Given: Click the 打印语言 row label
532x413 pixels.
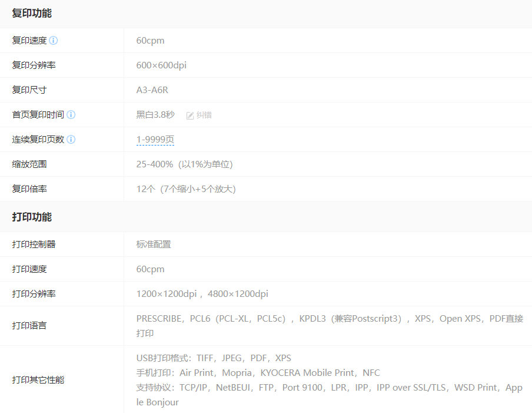Looking at the screenshot, I should (x=29, y=325).
